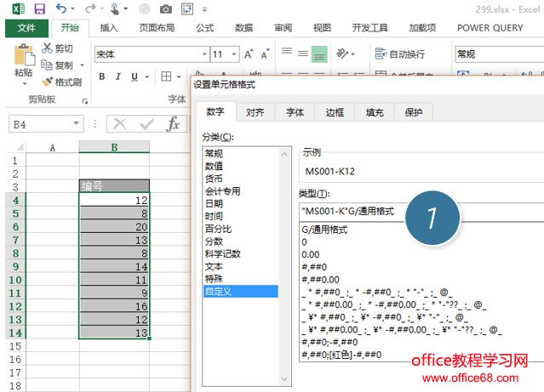Choose format 0.00 in type list

coord(311,254)
